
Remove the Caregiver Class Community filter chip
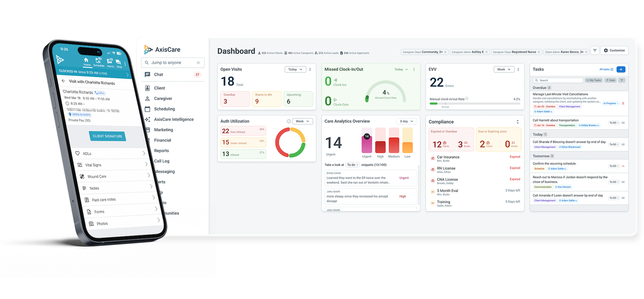point(445,52)
